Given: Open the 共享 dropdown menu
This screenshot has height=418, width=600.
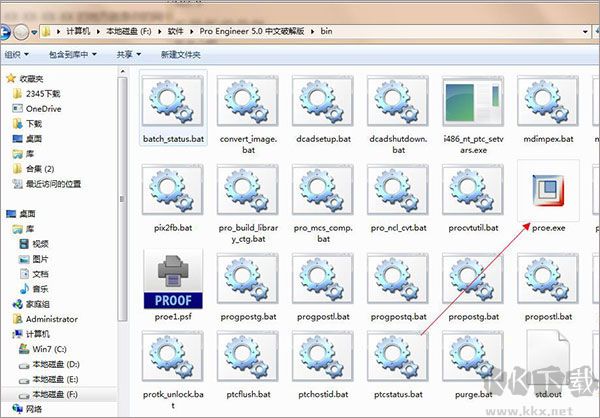Looking at the screenshot, I should pos(129,54).
